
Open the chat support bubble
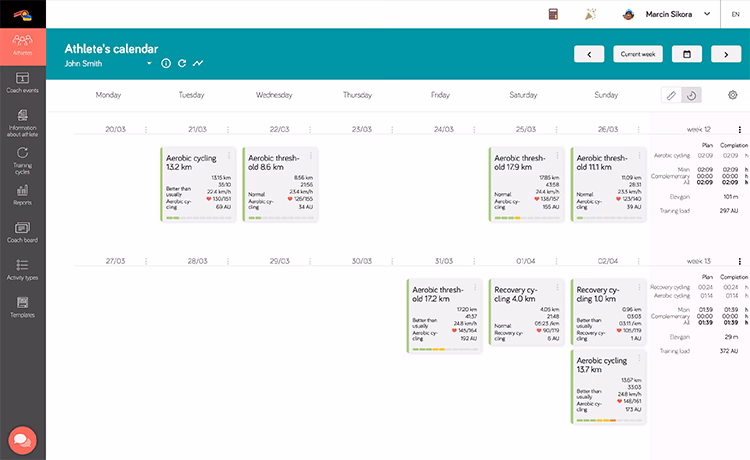coord(22,439)
